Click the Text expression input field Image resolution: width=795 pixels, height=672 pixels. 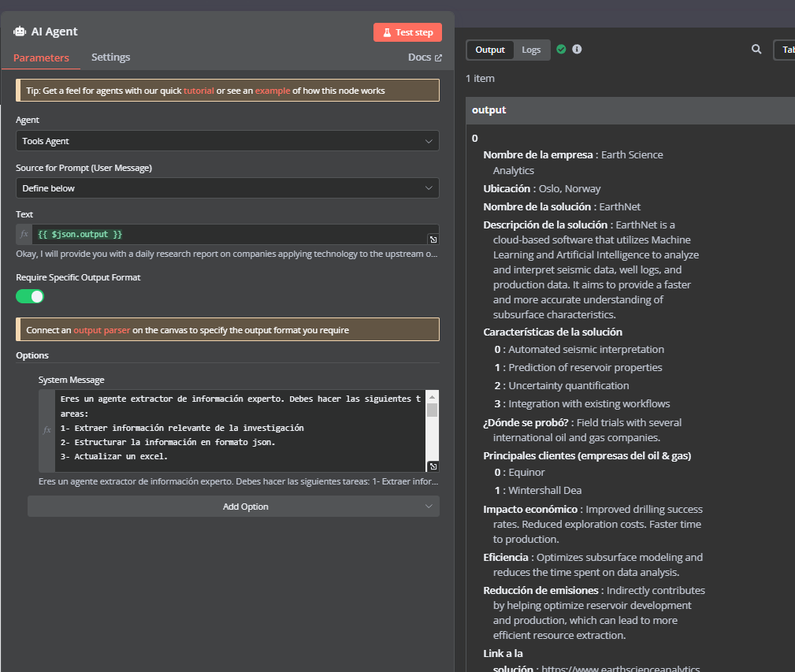click(230, 234)
